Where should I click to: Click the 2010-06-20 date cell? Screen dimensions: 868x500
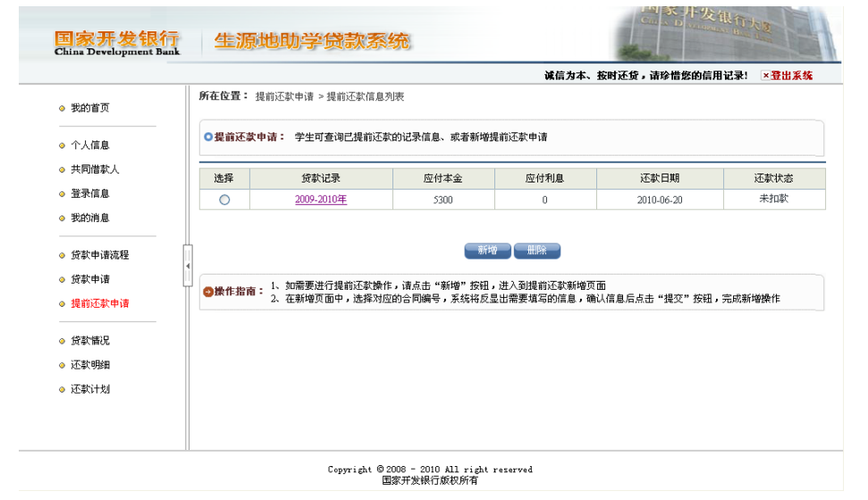660,199
